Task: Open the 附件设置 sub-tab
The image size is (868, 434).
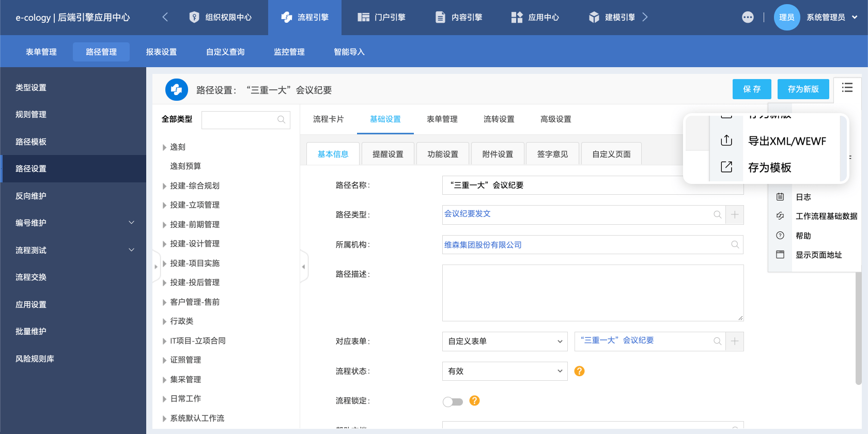Action: (498, 154)
